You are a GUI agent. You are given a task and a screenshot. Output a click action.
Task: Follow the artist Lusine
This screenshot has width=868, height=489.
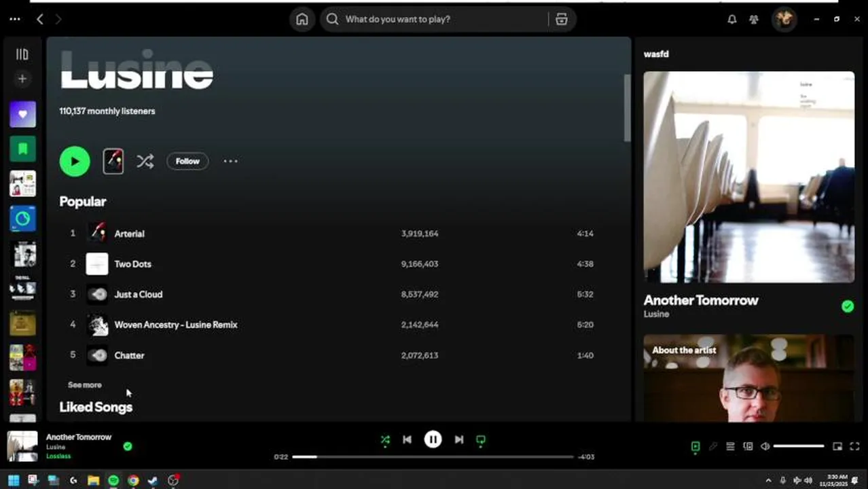tap(187, 161)
